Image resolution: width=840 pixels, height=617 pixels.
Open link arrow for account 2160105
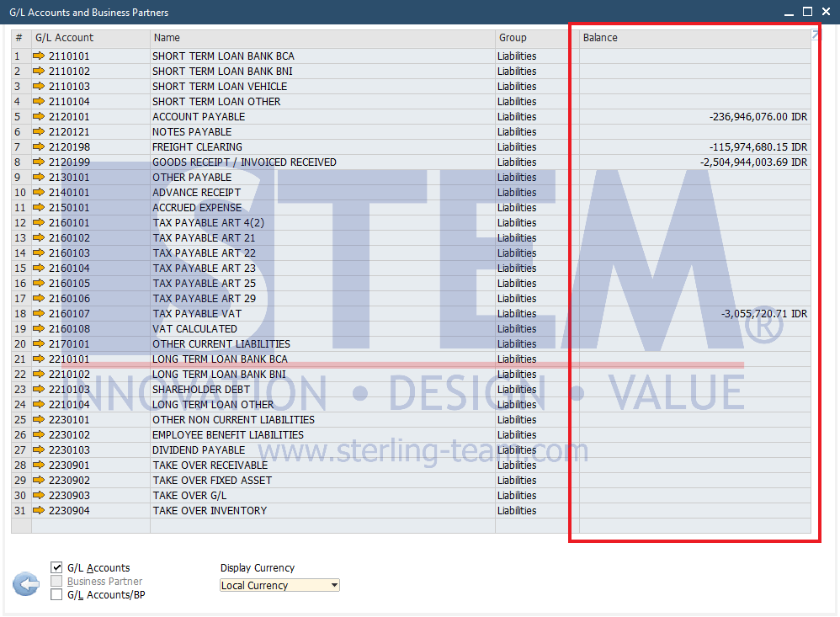(39, 283)
